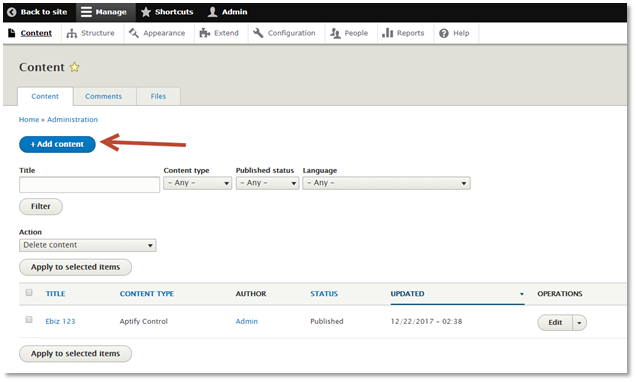Screen dimensions: 636x382
Task: Open the Language filter dropdown
Action: (386, 183)
